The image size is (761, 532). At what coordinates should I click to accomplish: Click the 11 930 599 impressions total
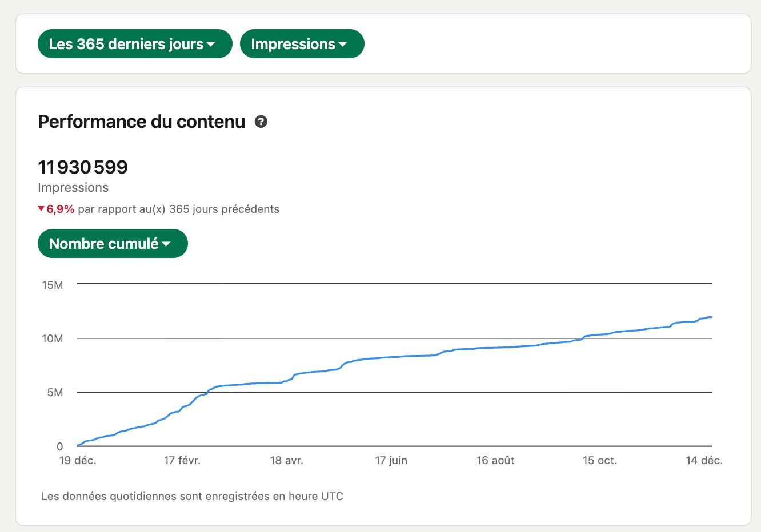83,167
